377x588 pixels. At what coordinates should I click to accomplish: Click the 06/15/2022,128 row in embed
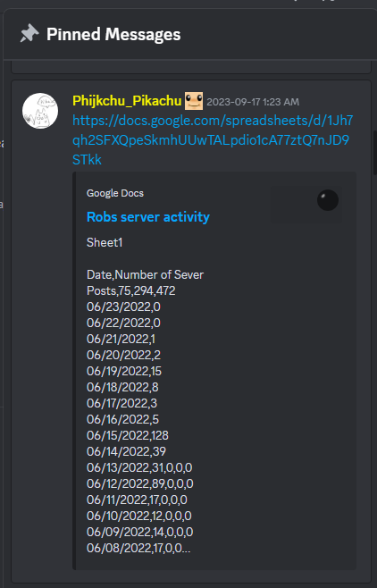pyautogui.click(x=128, y=435)
